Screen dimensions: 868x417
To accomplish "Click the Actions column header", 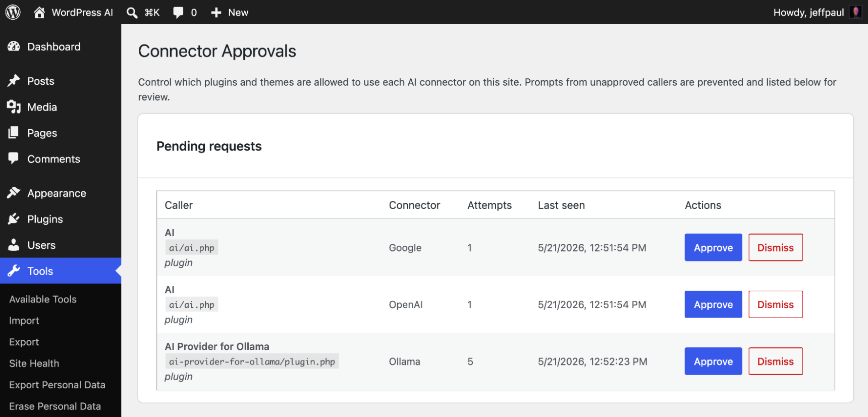I will (703, 205).
